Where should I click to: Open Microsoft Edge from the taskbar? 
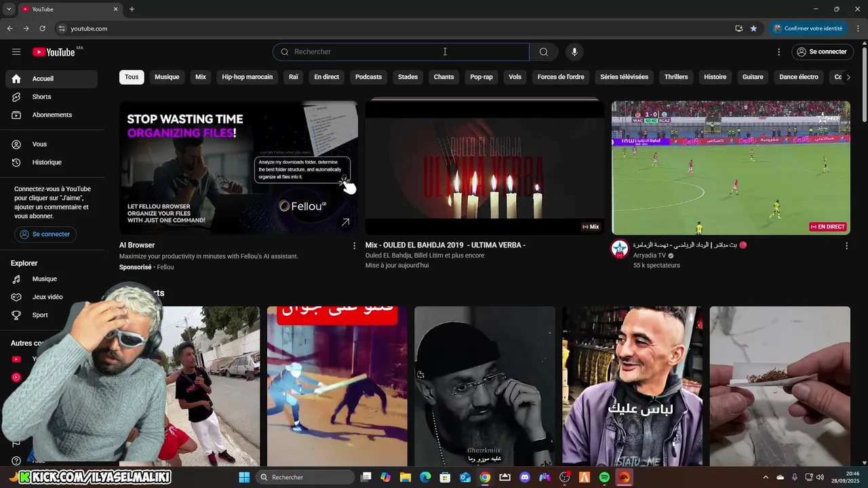425,477
